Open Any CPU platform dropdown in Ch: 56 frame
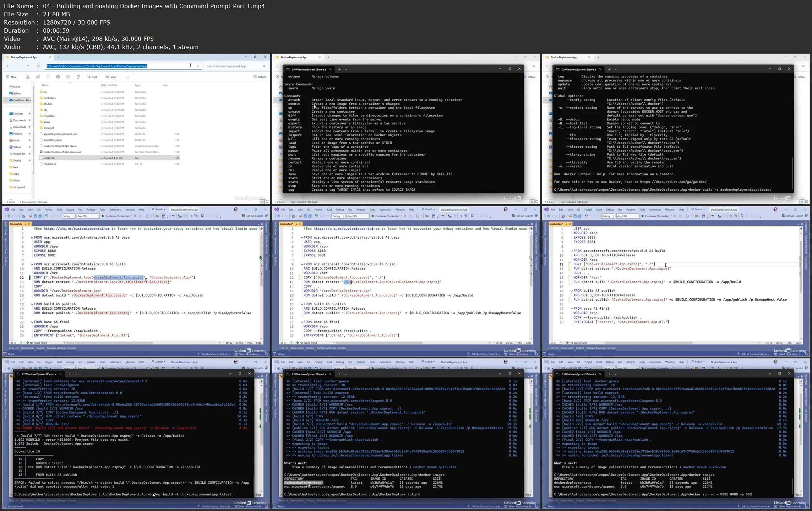 coord(88,216)
